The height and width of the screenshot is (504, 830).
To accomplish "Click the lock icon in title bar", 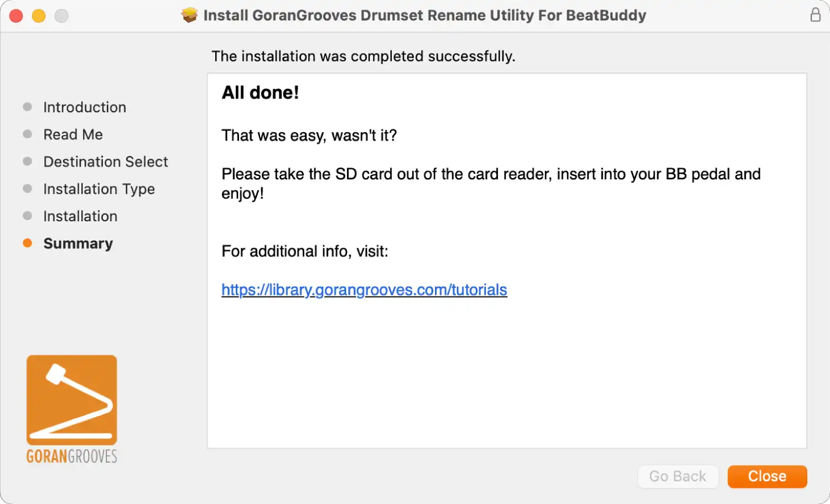I will pos(815,15).
